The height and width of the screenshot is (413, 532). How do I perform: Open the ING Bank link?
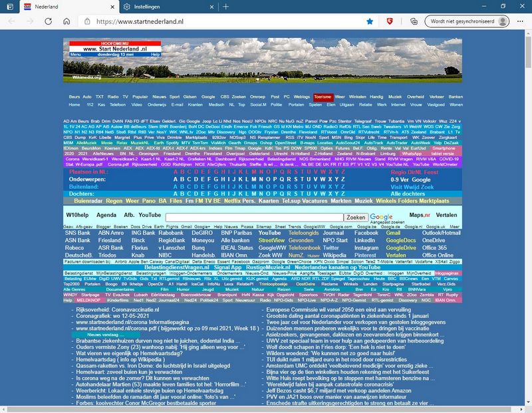tap(143, 233)
